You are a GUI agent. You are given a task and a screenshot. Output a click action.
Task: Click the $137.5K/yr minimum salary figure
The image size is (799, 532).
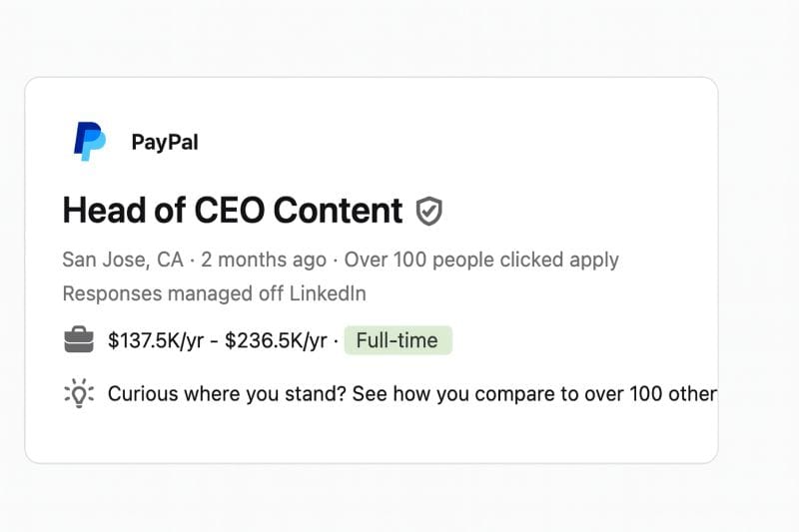pos(156,340)
